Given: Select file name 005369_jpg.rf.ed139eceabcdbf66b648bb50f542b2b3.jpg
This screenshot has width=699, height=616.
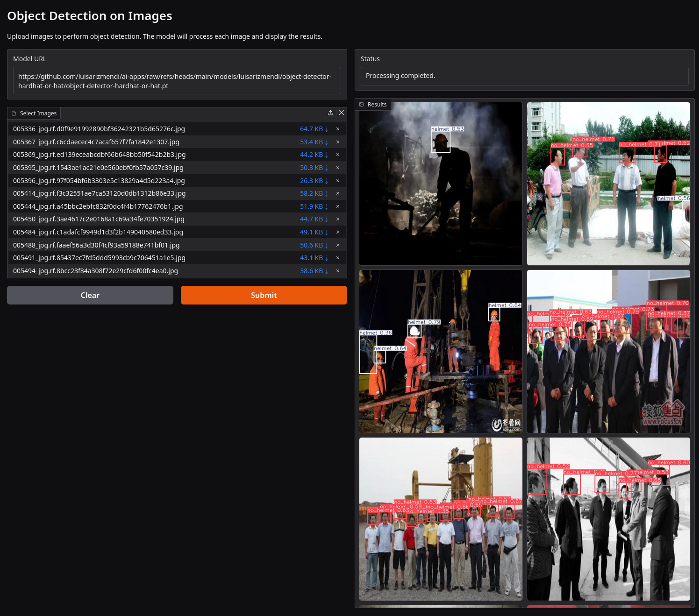Looking at the screenshot, I should [100, 155].
